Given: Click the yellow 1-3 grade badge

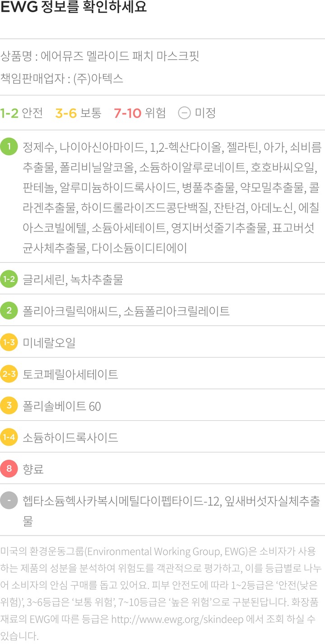Looking at the screenshot, I should pyautogui.click(x=9, y=343).
